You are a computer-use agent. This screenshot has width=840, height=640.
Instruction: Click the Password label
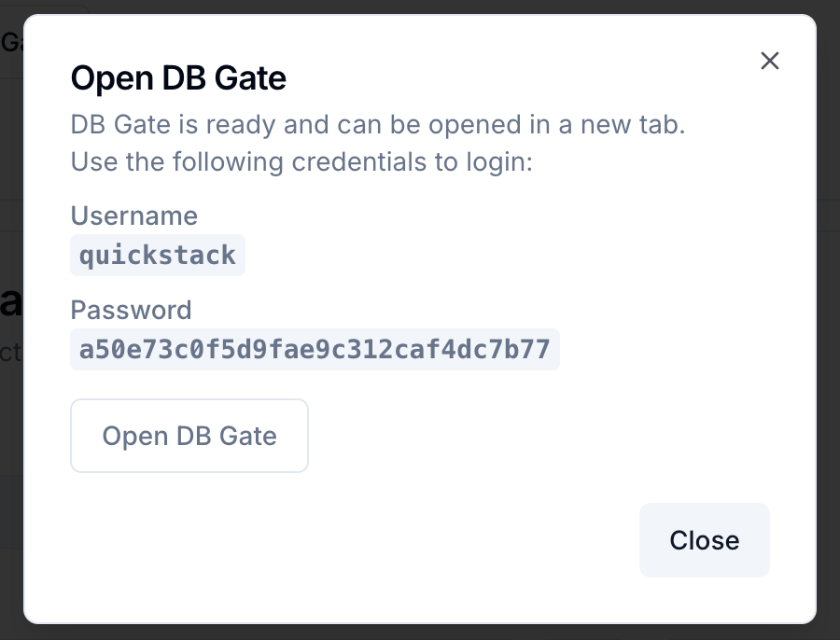[x=132, y=310]
